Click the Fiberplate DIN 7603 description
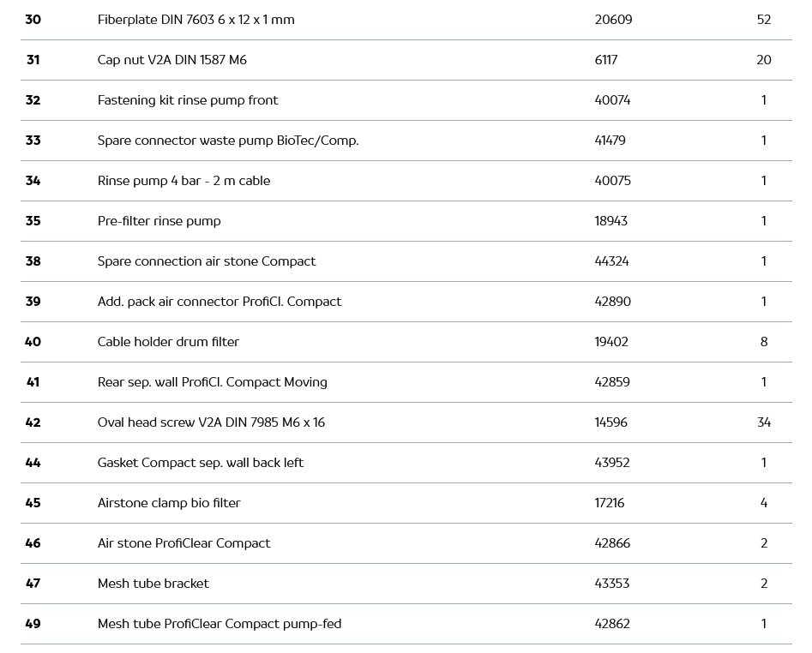The width and height of the screenshot is (812, 653). (x=195, y=20)
